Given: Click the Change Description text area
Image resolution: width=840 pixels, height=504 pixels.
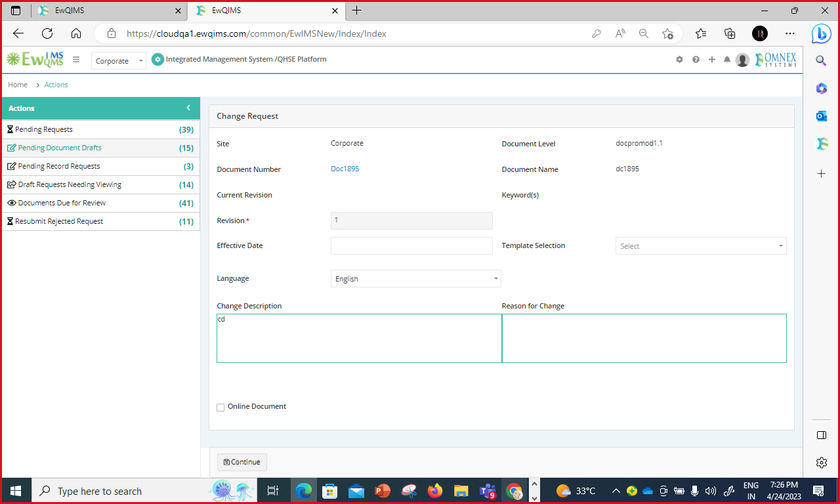Looking at the screenshot, I should coord(359,338).
